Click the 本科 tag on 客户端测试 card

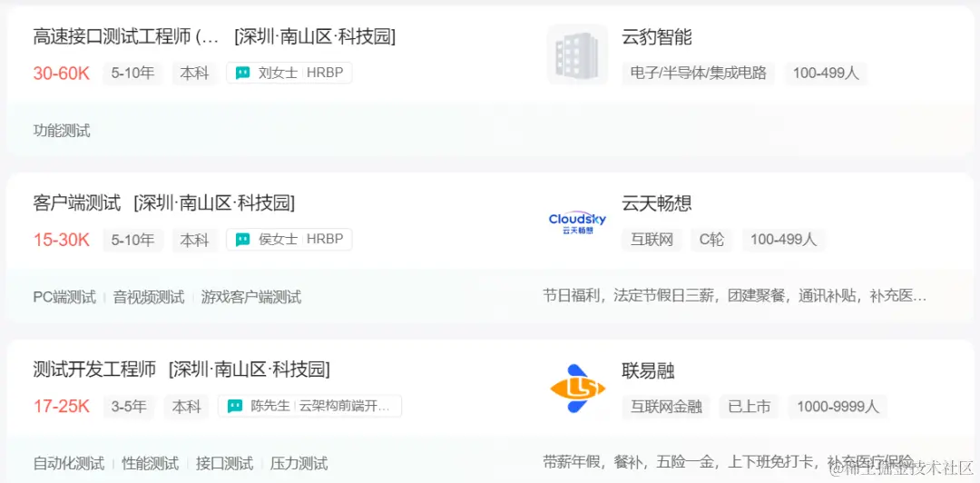(194, 240)
